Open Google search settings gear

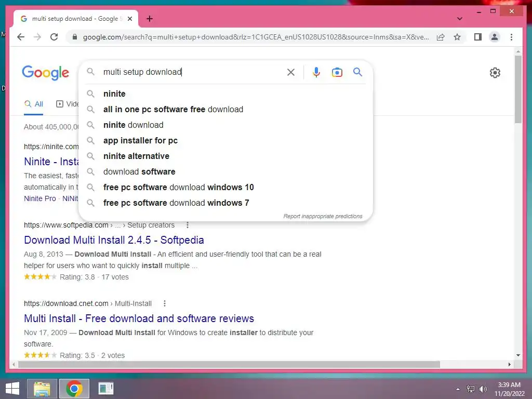coord(495,73)
